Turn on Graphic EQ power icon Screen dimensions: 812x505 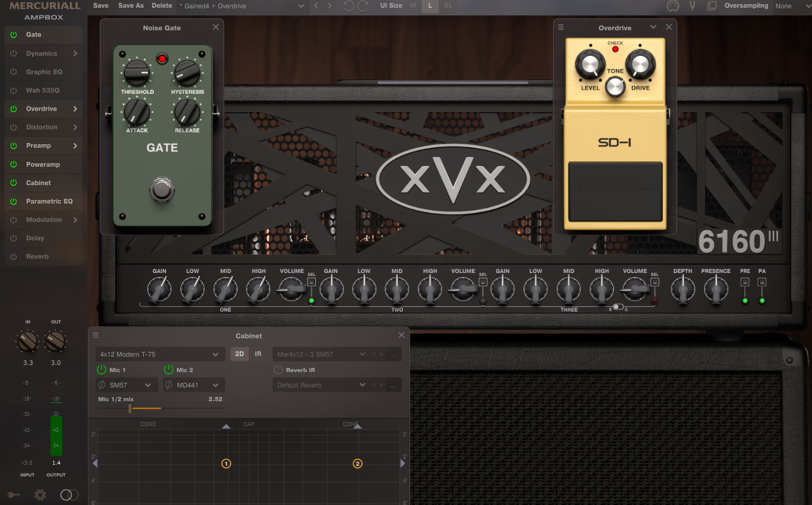(13, 72)
